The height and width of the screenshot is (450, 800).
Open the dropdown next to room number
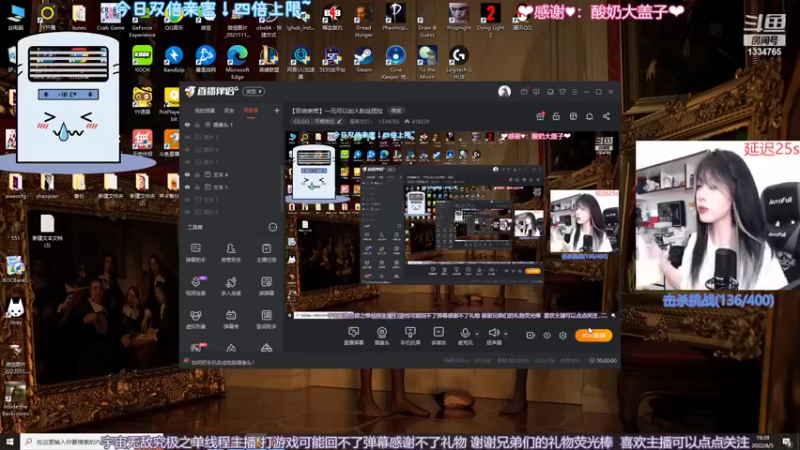coord(359,121)
